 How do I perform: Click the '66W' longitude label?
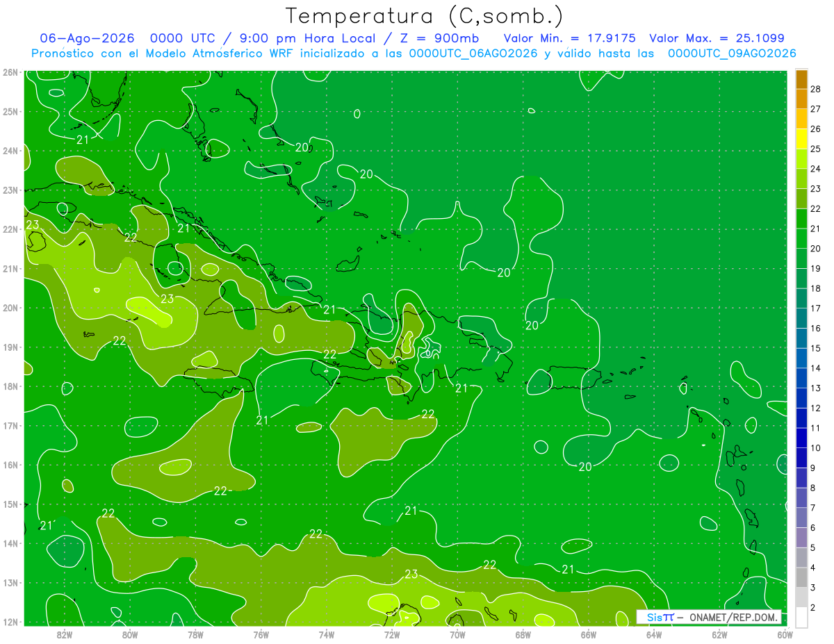pos(589,634)
